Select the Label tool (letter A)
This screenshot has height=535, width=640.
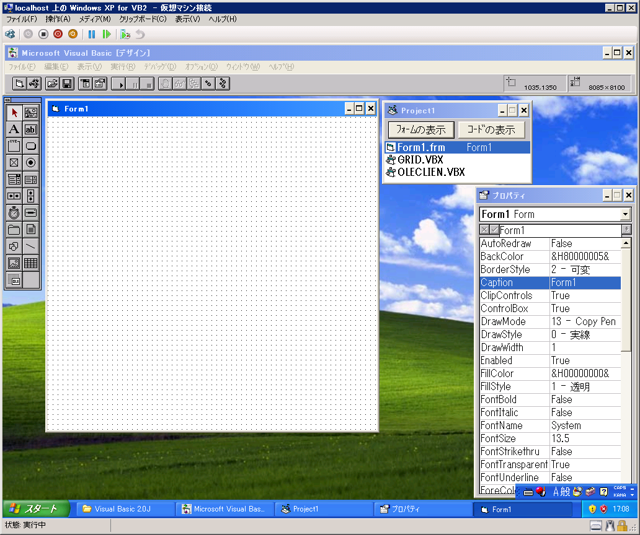[x=14, y=129]
